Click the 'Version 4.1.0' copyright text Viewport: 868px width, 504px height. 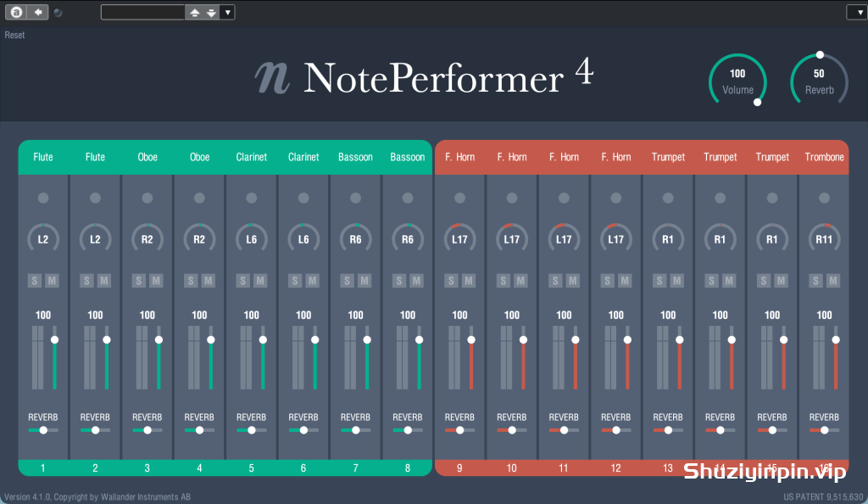pos(97,497)
